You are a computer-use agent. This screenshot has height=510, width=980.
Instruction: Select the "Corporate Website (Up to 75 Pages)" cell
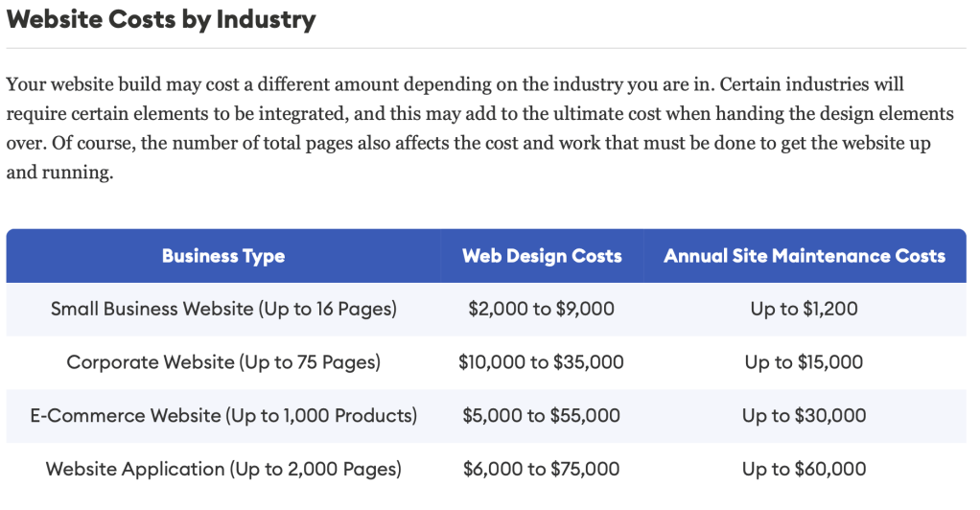223,362
